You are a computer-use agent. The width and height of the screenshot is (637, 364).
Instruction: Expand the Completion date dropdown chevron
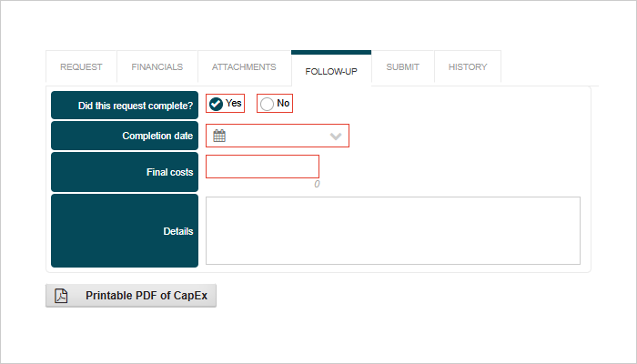click(x=336, y=136)
